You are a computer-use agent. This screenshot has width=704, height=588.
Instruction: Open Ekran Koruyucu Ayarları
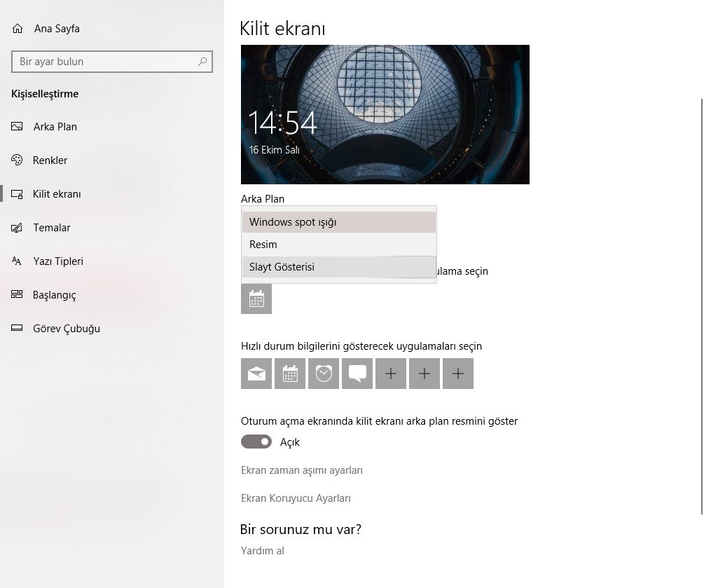pyautogui.click(x=297, y=498)
